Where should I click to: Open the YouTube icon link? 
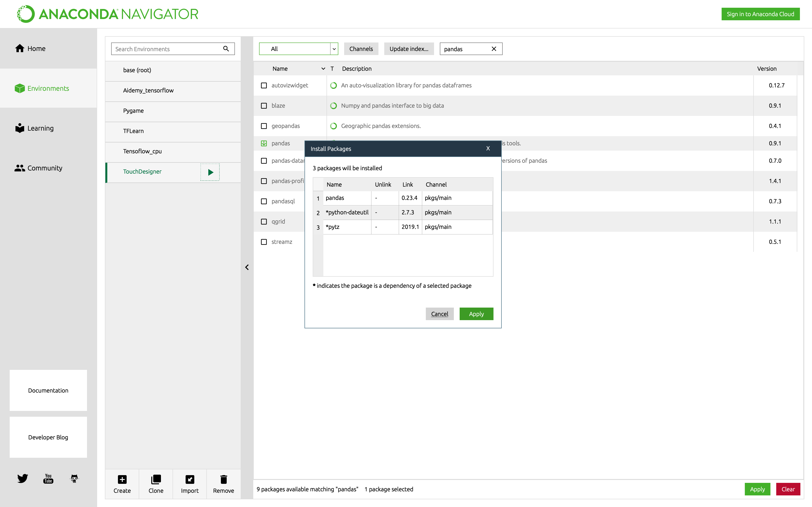48,478
